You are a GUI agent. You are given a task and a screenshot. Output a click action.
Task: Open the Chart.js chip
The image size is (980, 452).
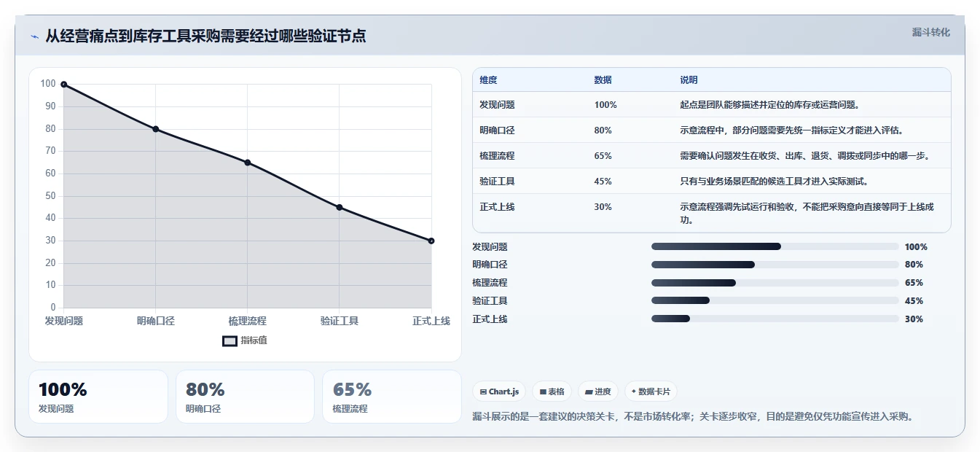pos(499,391)
